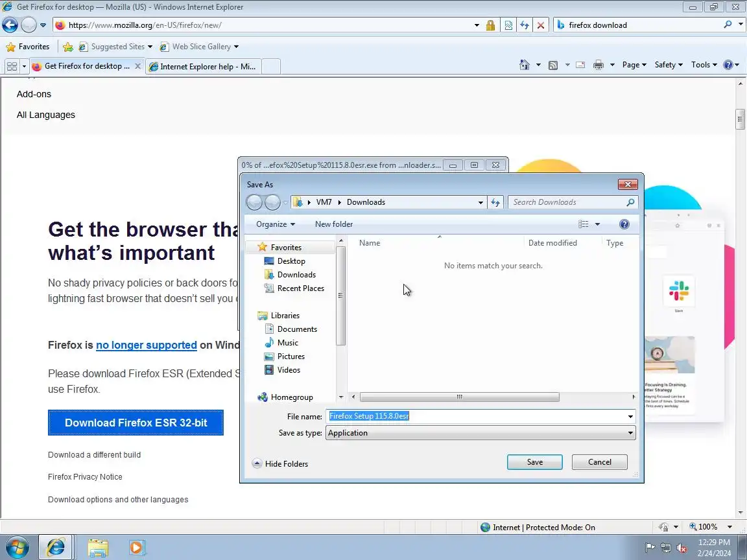Viewport: 747px width, 560px height.
Task: Click the muted volume tray icon
Action: [682, 548]
